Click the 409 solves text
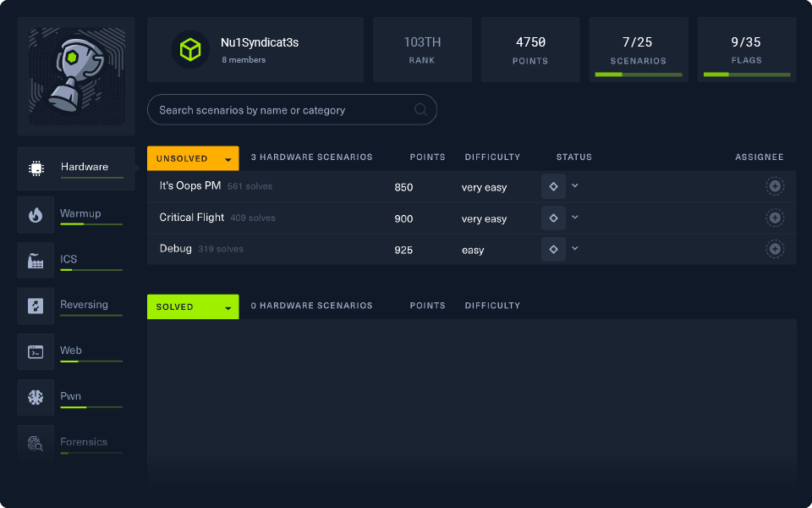Viewport: 812px width, 508px height. pyautogui.click(x=253, y=218)
